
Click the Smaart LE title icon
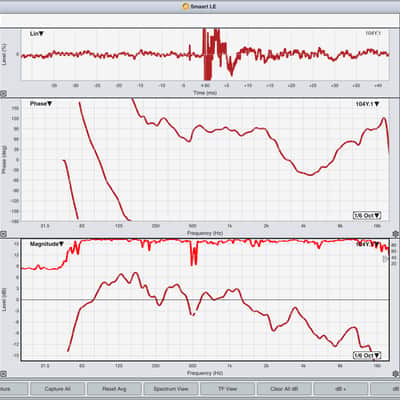coord(186,6)
